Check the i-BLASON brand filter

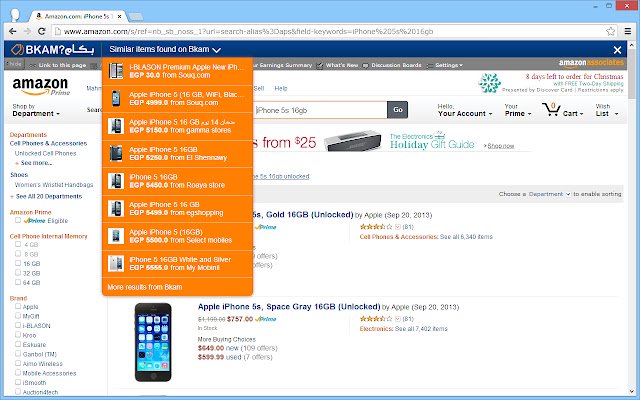pyautogui.click(x=18, y=325)
